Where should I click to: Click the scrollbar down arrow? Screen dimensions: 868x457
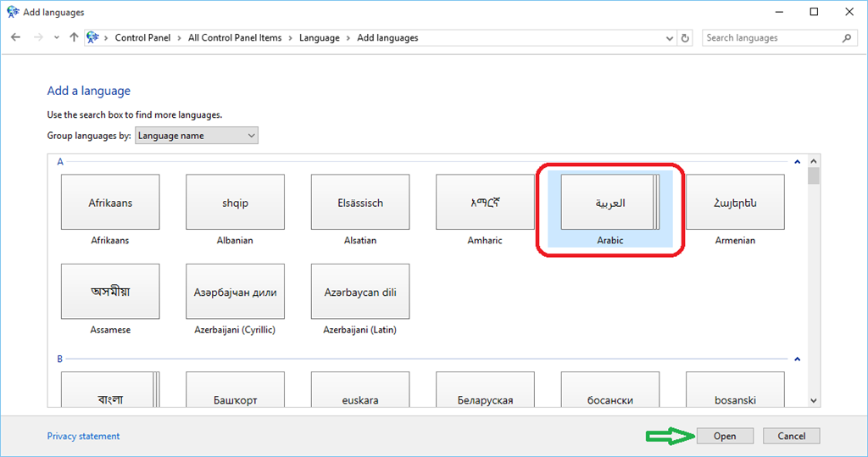pyautogui.click(x=813, y=400)
